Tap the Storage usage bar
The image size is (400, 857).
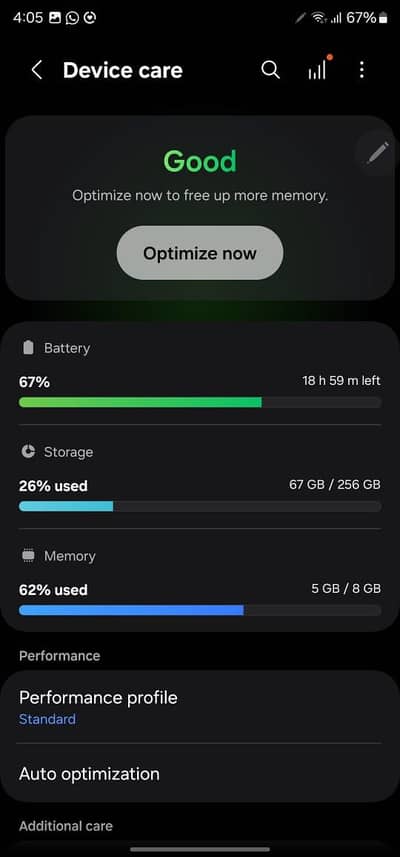(200, 507)
